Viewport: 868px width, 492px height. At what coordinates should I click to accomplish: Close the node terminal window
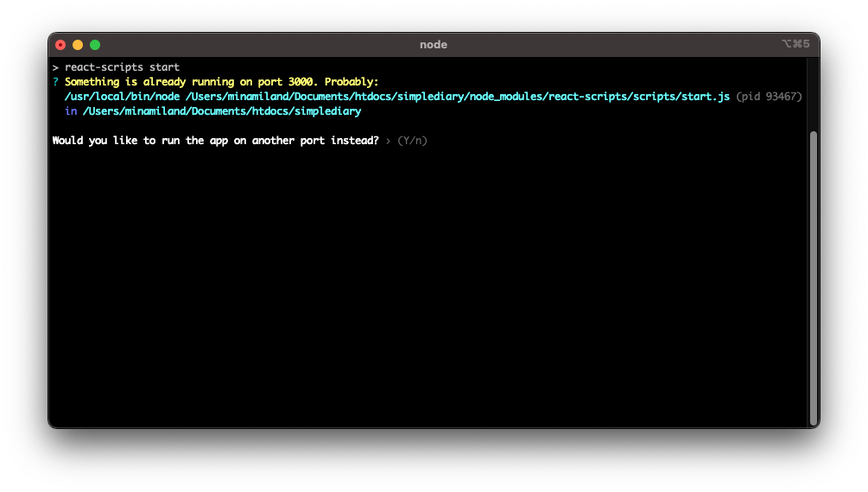pyautogui.click(x=61, y=45)
